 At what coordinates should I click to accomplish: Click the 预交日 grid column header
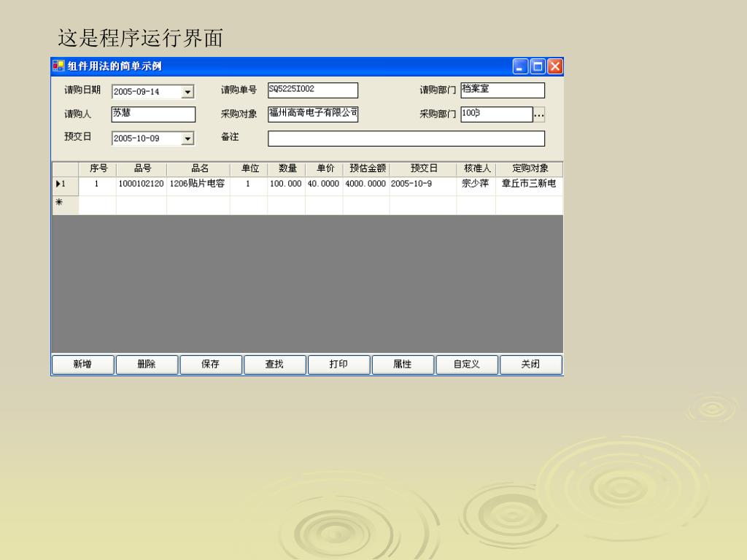click(424, 168)
